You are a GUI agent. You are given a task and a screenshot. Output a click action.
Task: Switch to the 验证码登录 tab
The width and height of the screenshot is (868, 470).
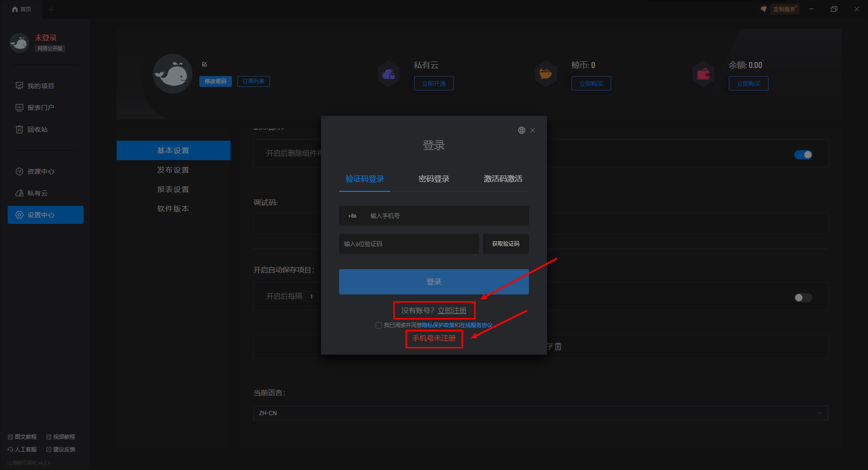click(x=364, y=179)
